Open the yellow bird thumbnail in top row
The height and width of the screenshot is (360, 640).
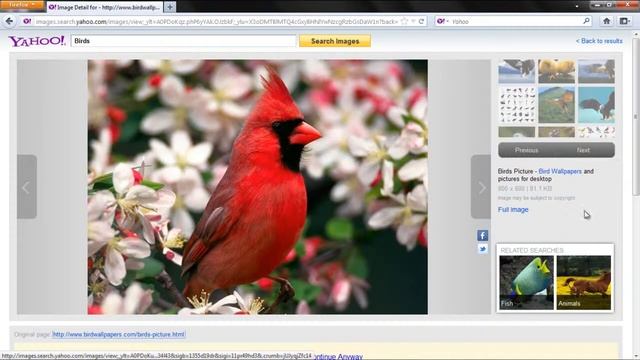556,71
